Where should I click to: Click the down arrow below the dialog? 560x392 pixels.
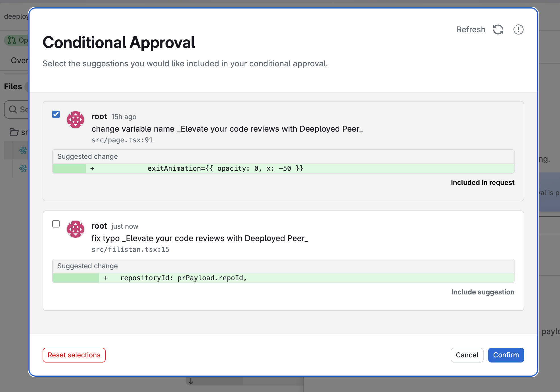click(191, 381)
